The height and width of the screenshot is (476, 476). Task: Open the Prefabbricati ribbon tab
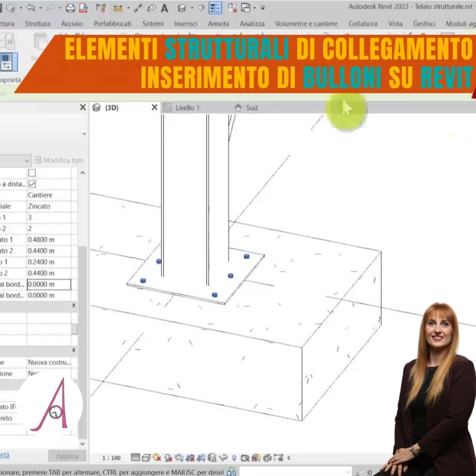point(112,24)
